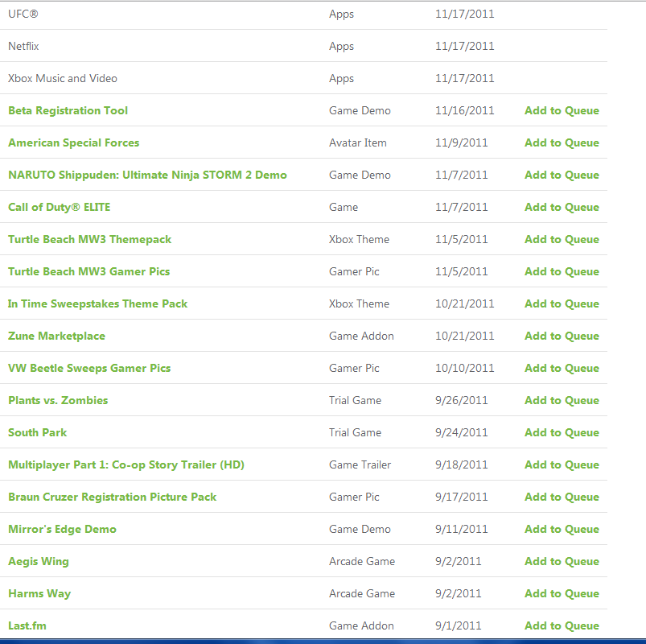Image resolution: width=646 pixels, height=644 pixels.
Task: Click the 9/26/2011 date cell
Action: pyautogui.click(x=462, y=400)
